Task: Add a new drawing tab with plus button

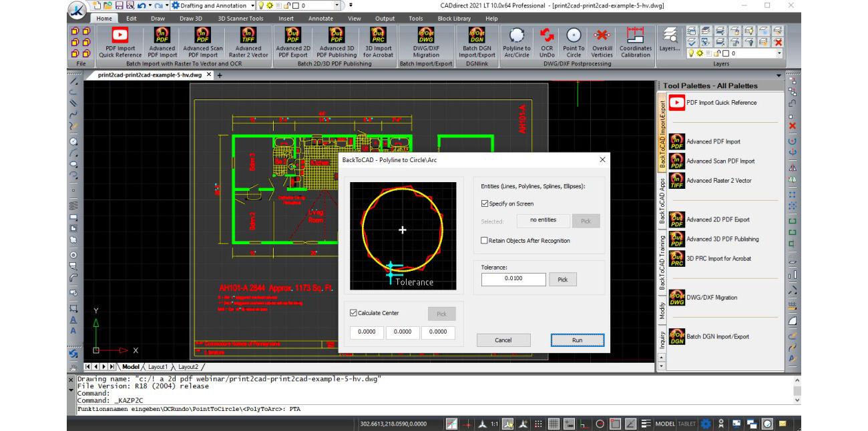Action: [220, 75]
